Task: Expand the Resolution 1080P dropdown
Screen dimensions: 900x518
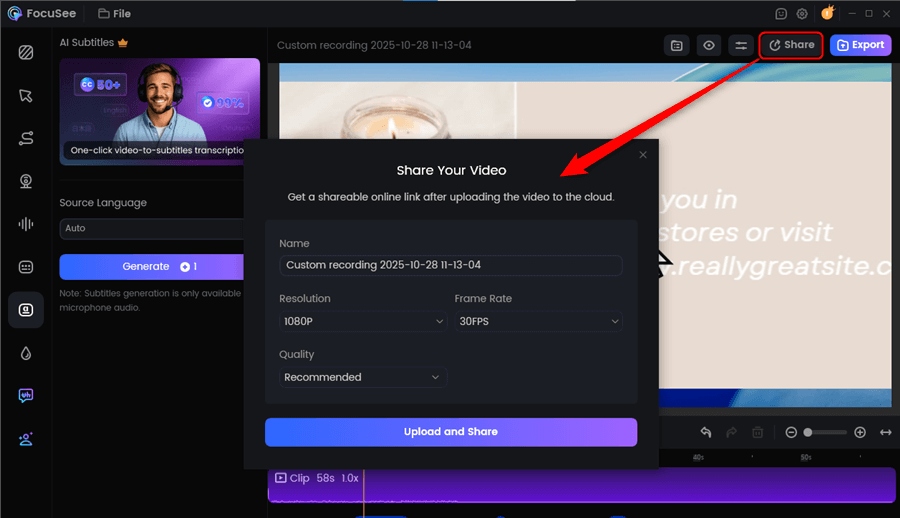Action: coord(363,321)
